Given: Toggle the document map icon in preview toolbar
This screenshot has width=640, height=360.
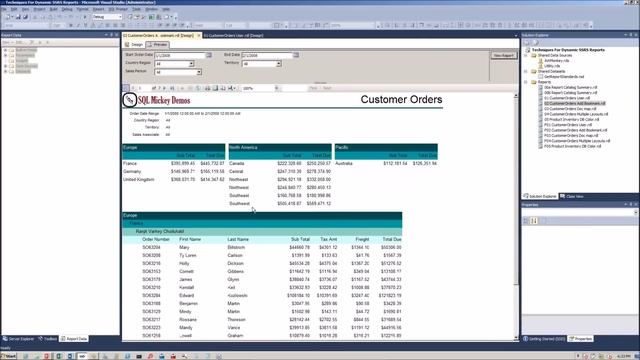Looking at the screenshot, I should 126,88.
